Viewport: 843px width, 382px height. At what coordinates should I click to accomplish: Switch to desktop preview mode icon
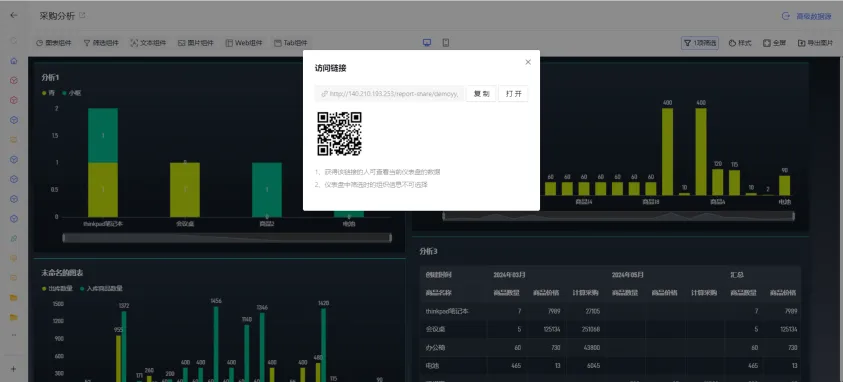click(x=427, y=43)
